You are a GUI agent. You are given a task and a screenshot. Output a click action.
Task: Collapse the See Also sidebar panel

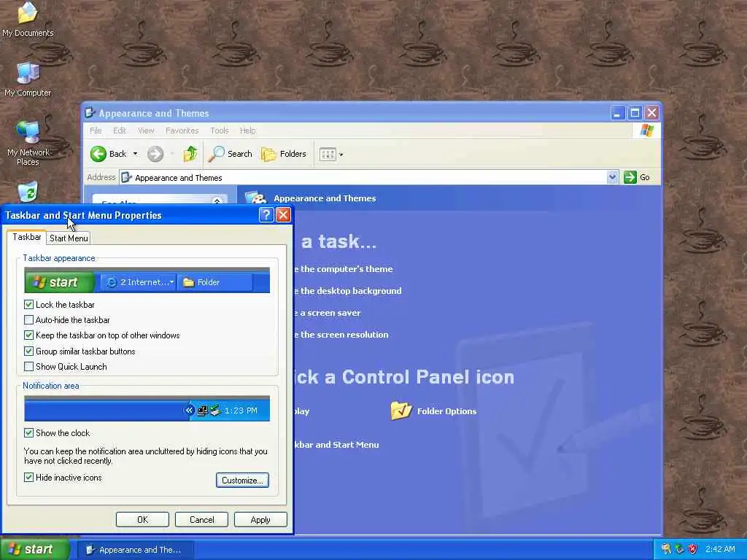click(x=217, y=201)
